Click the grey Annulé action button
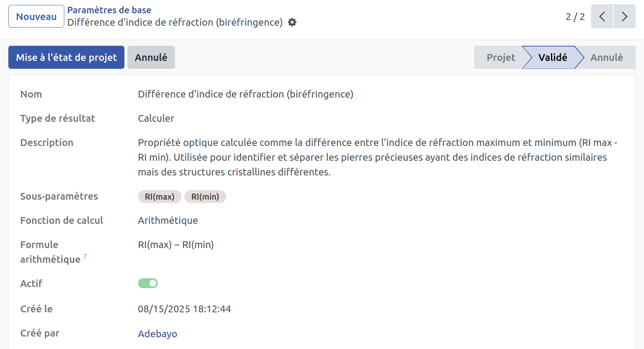 pos(151,57)
